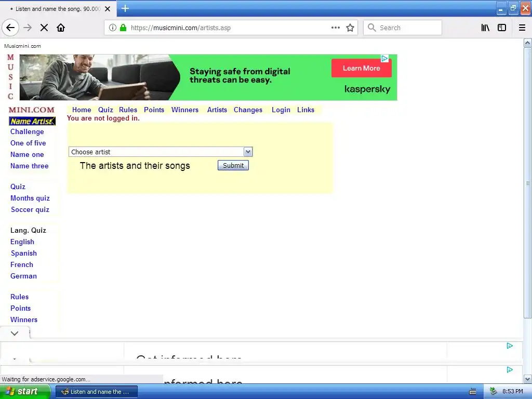Click scrollbar down arrow
The image size is (532, 399).
528,379
